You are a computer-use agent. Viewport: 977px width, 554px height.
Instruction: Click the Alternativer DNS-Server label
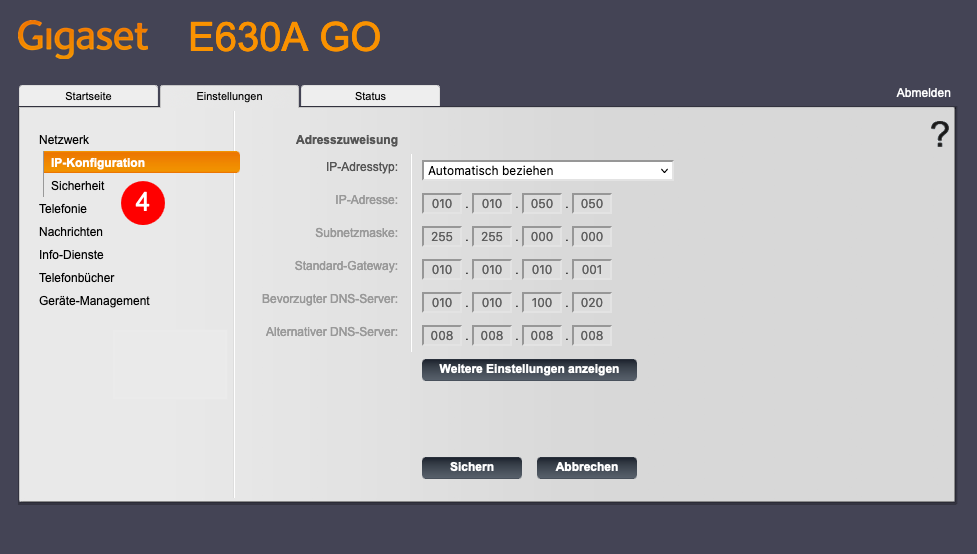point(331,332)
